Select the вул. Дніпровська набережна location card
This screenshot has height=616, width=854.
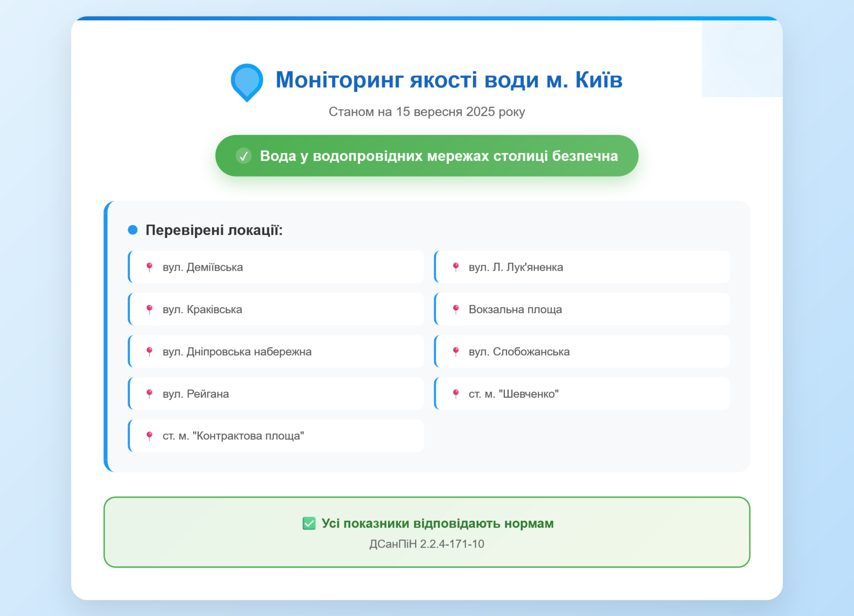[x=276, y=351]
